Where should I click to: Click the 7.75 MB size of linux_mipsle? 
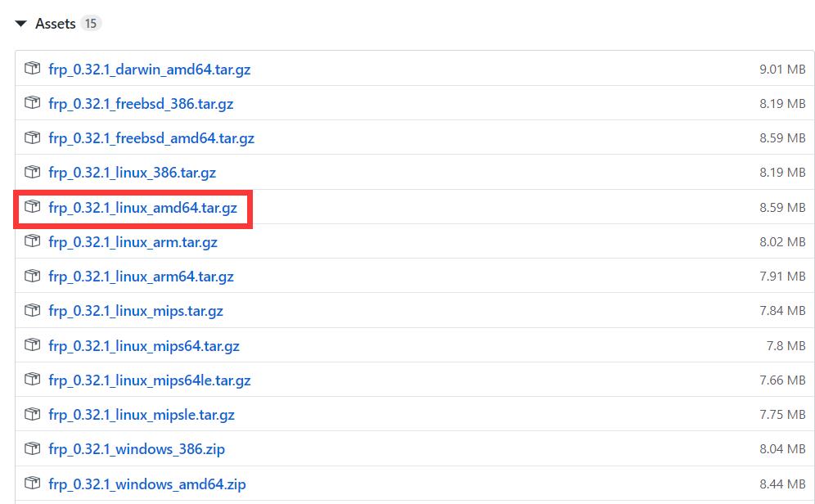click(782, 415)
